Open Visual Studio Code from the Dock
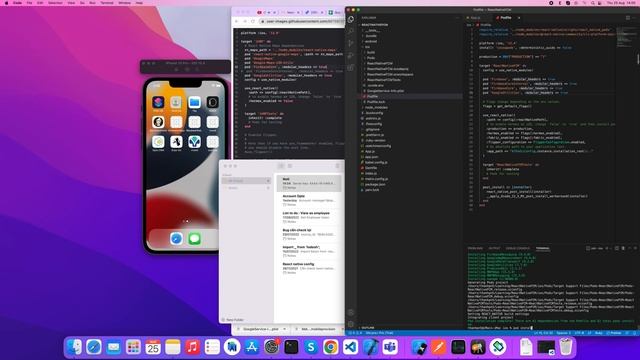Screen dimensions: 640x360 [351, 347]
